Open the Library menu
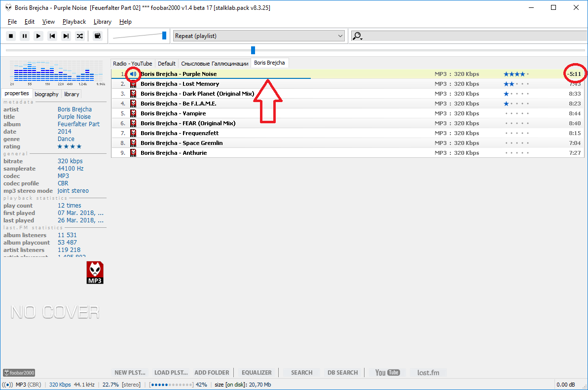Viewport: 588px width, 390px height. [x=102, y=22]
